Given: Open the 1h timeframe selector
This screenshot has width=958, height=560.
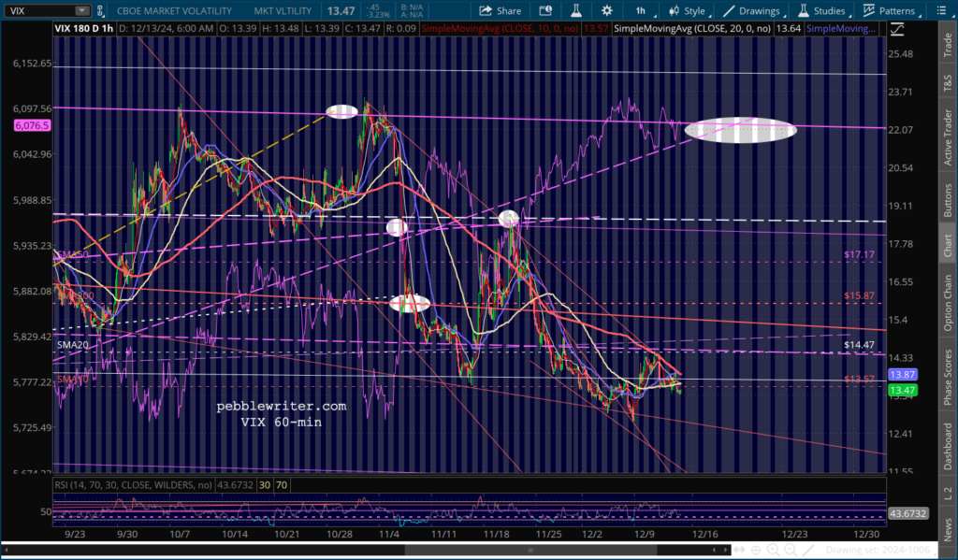Looking at the screenshot, I should point(641,11).
